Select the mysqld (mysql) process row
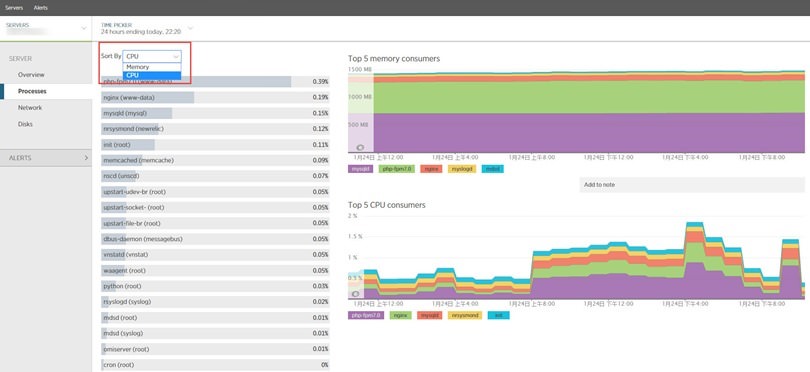 [215, 113]
